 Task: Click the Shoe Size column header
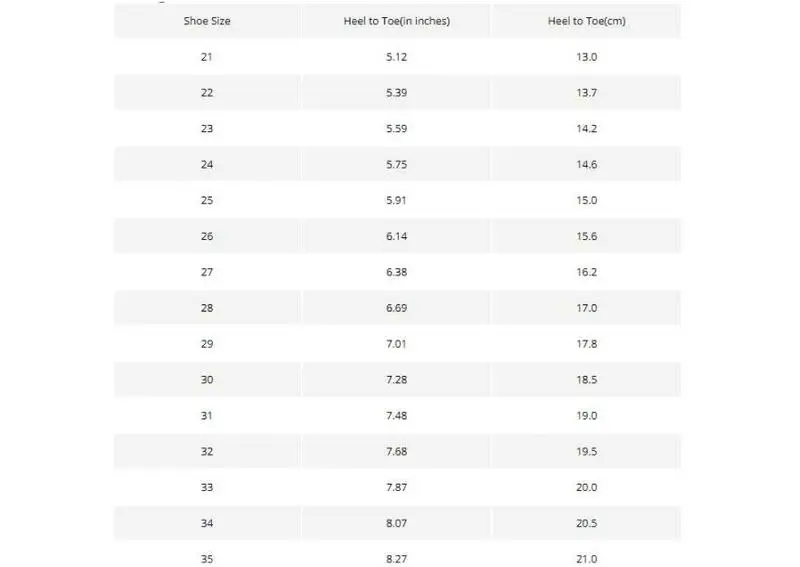click(206, 21)
